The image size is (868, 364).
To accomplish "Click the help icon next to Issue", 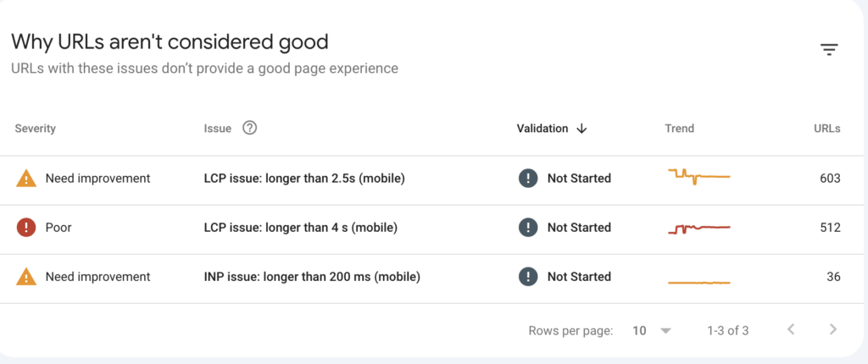I will pyautogui.click(x=249, y=129).
